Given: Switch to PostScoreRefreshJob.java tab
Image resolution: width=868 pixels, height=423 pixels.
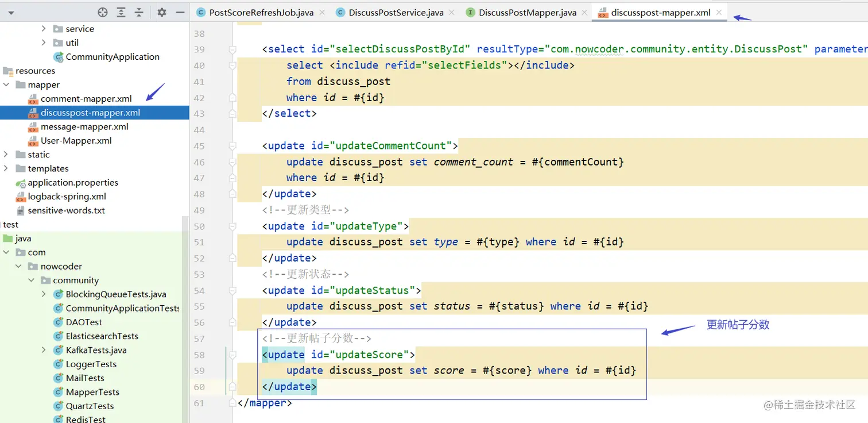Looking at the screenshot, I should pyautogui.click(x=261, y=12).
